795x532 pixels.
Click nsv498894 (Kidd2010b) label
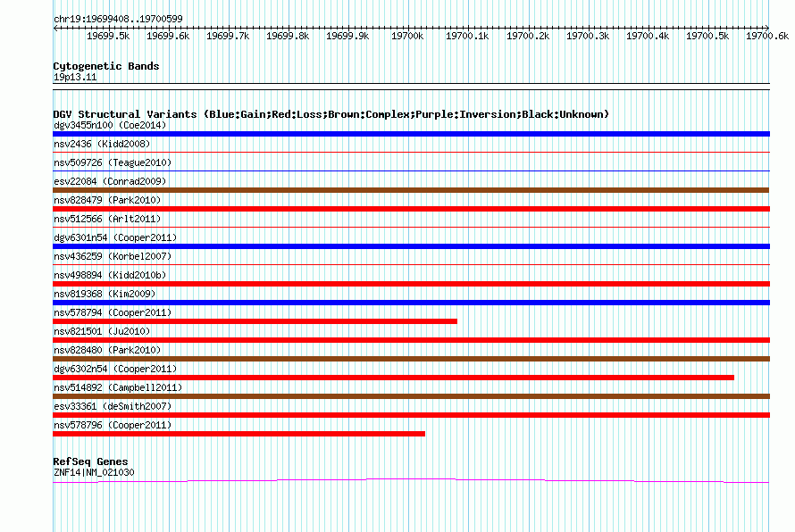pyautogui.click(x=110, y=275)
